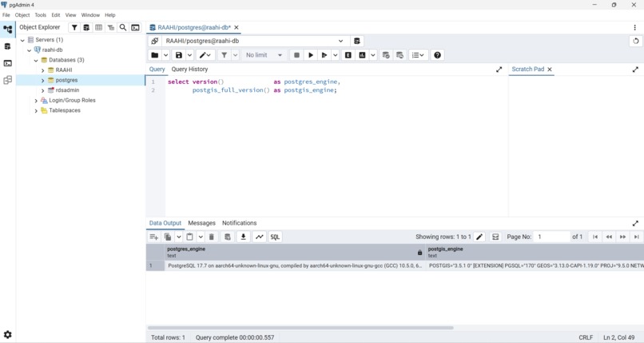Expand the postgres database node
This screenshot has height=343, width=644.
[x=42, y=81]
